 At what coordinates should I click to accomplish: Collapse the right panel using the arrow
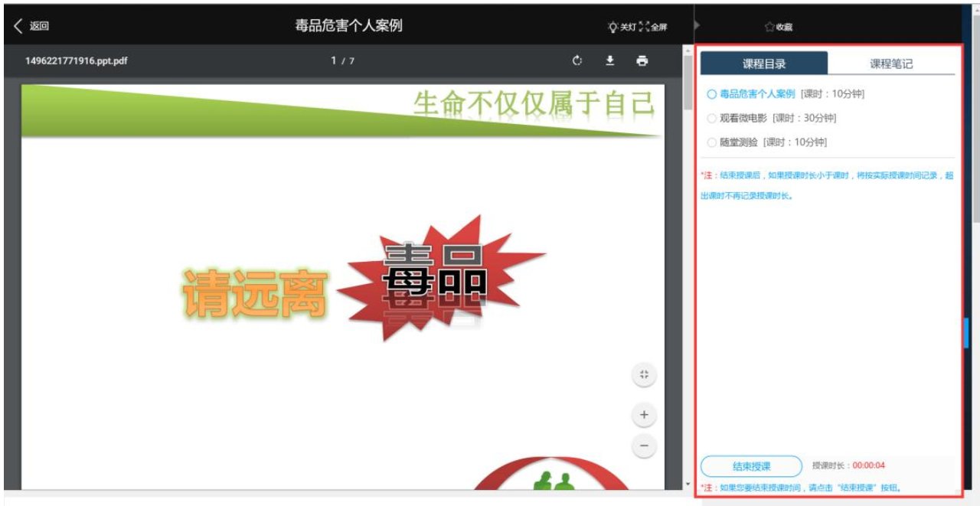tap(697, 24)
